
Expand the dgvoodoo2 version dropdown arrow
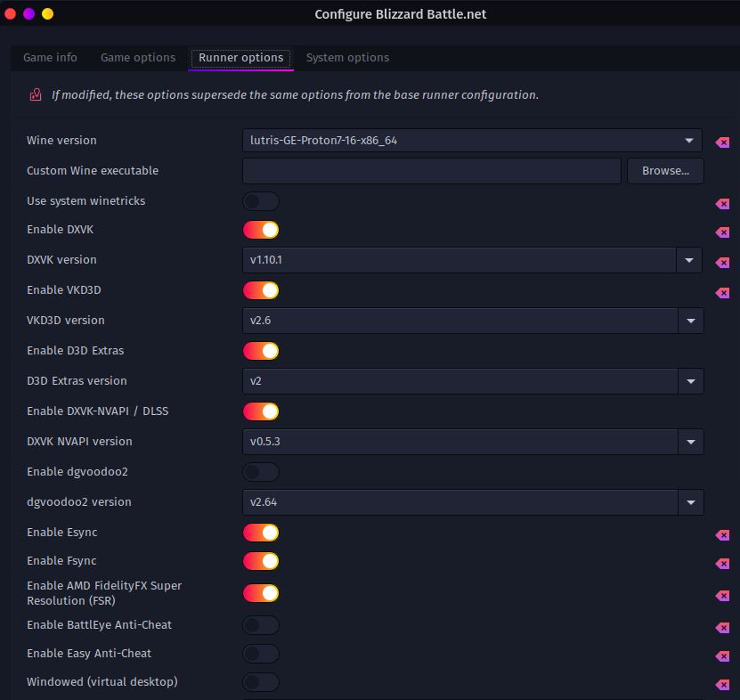point(691,502)
